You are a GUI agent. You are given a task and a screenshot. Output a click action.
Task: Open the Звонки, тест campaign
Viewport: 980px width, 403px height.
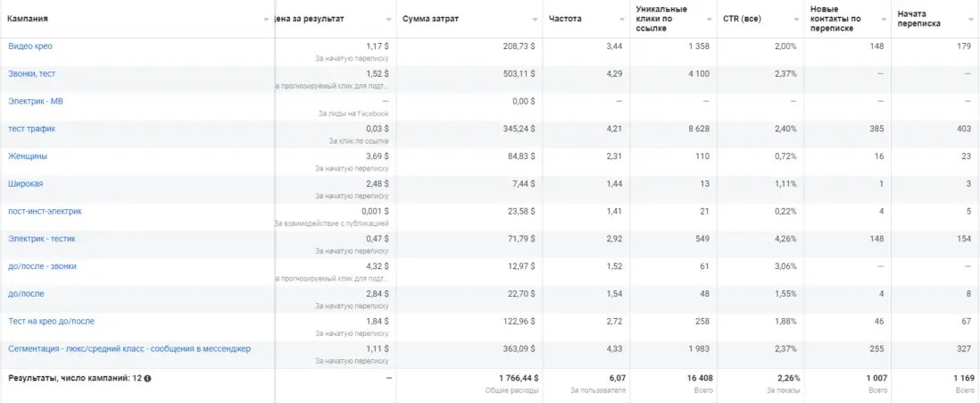click(32, 74)
